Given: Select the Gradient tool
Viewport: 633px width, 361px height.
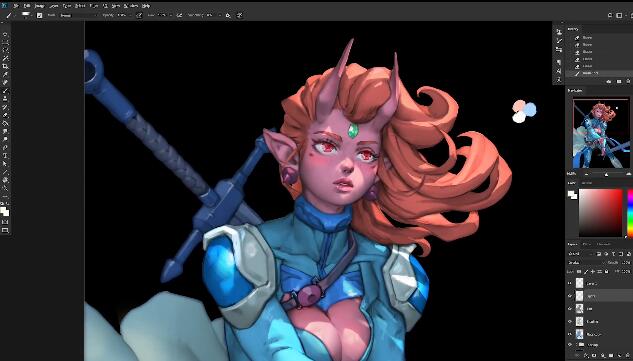Looking at the screenshot, I should point(5,123).
